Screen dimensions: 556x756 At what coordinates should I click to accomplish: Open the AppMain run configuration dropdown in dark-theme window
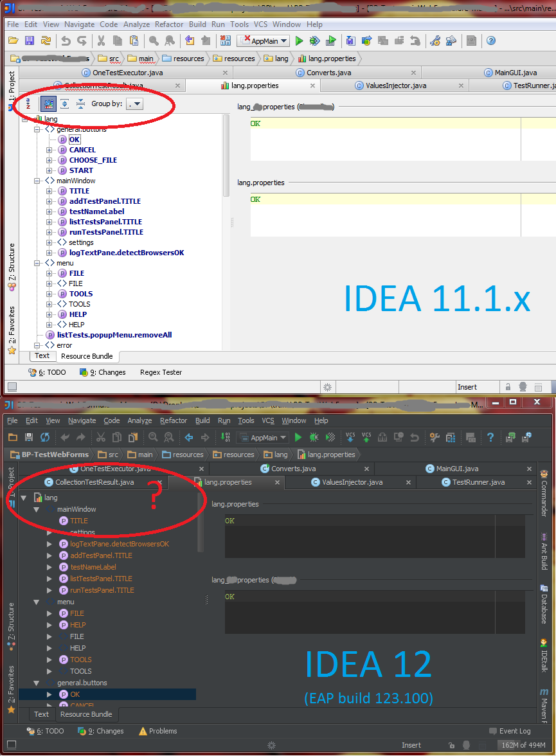click(x=264, y=438)
